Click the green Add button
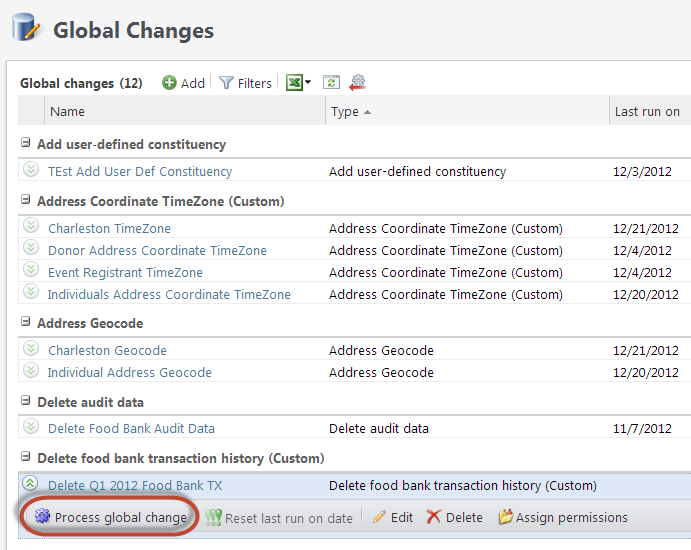The image size is (691, 550). [183, 83]
